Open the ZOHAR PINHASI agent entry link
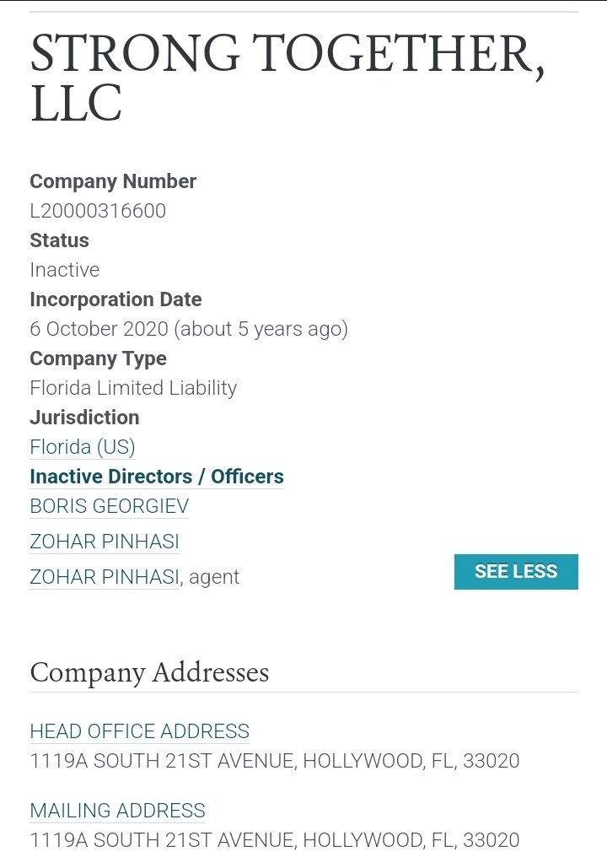The image size is (607, 868). coord(105,577)
